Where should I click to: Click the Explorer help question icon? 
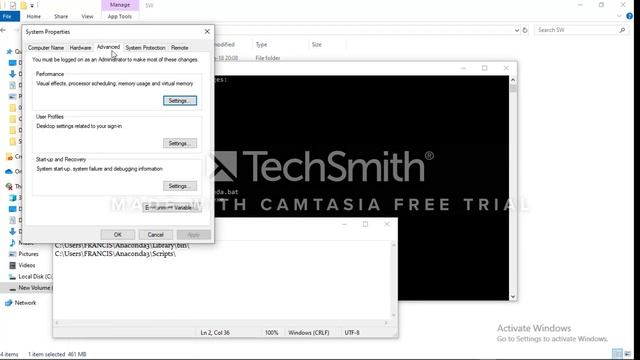[630, 16]
